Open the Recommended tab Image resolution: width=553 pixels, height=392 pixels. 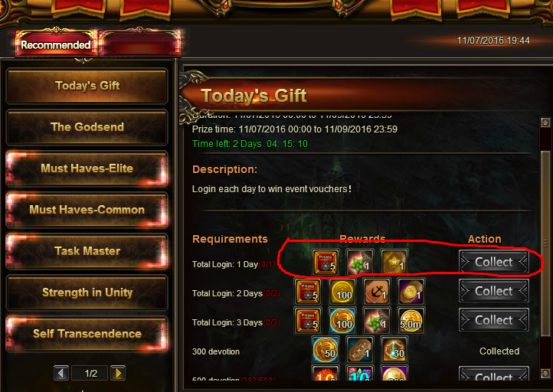pos(56,44)
